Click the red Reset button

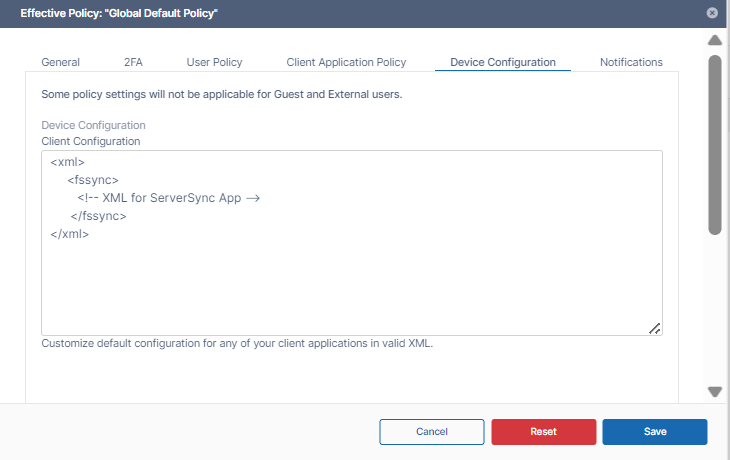click(x=543, y=432)
